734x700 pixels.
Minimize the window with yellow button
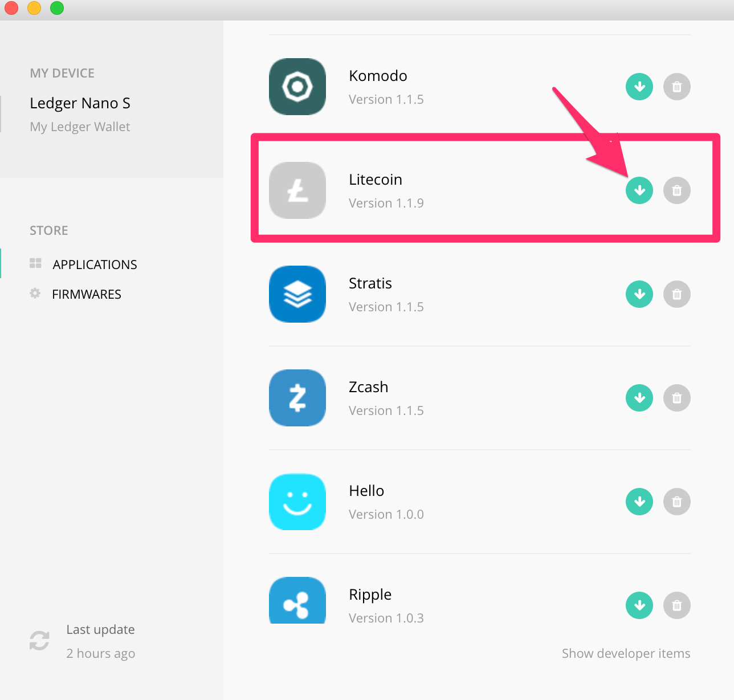tap(34, 8)
